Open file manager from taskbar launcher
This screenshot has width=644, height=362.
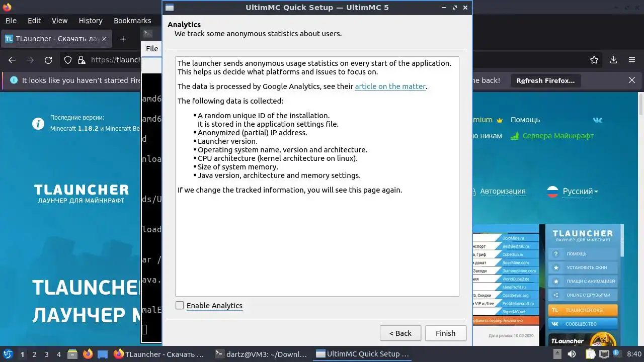click(72, 354)
